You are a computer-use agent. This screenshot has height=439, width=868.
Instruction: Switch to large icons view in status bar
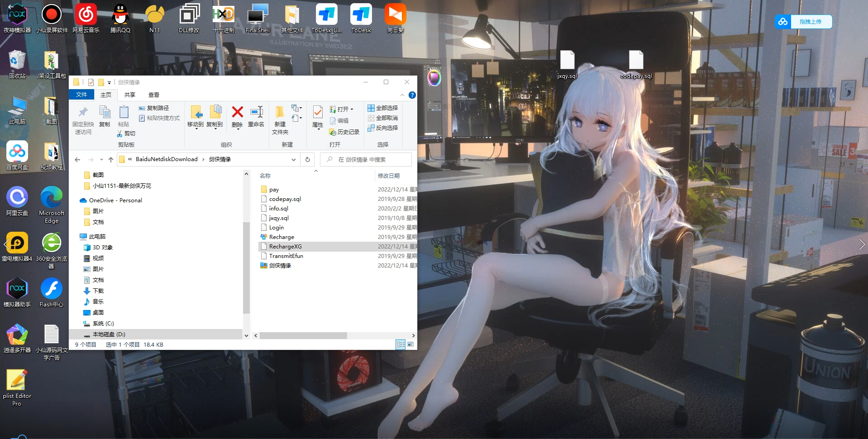[x=410, y=344]
